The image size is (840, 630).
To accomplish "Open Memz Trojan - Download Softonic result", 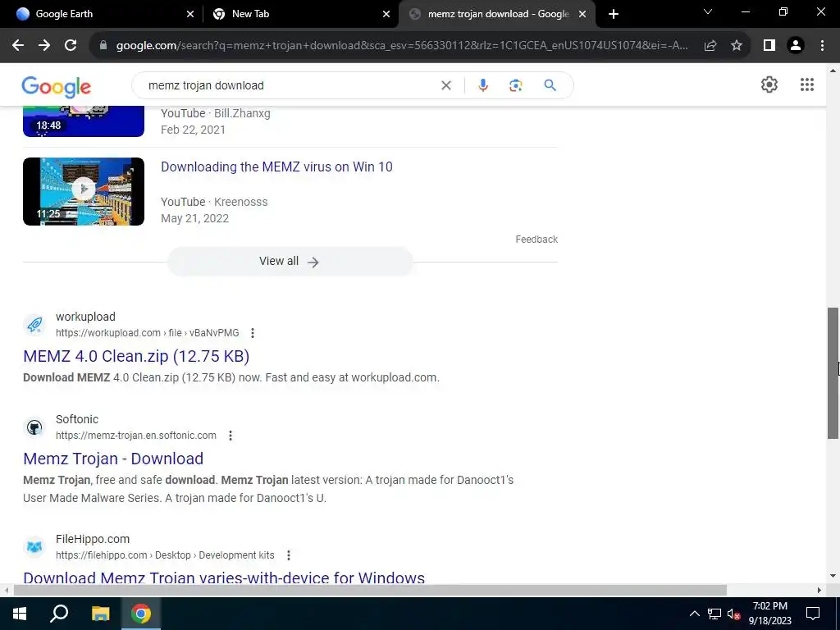I will click(x=113, y=459).
